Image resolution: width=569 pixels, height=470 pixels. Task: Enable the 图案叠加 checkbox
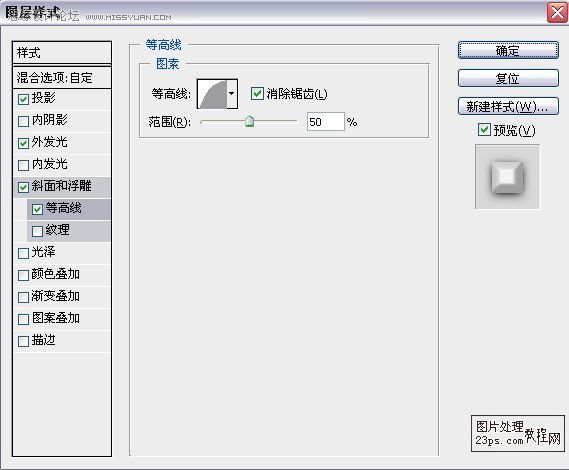pyautogui.click(x=23, y=319)
